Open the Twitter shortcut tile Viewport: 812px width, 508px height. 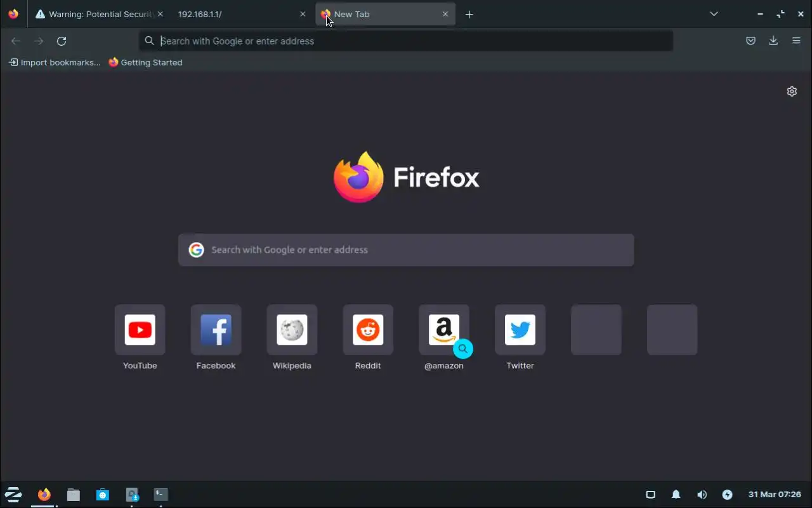(520, 330)
